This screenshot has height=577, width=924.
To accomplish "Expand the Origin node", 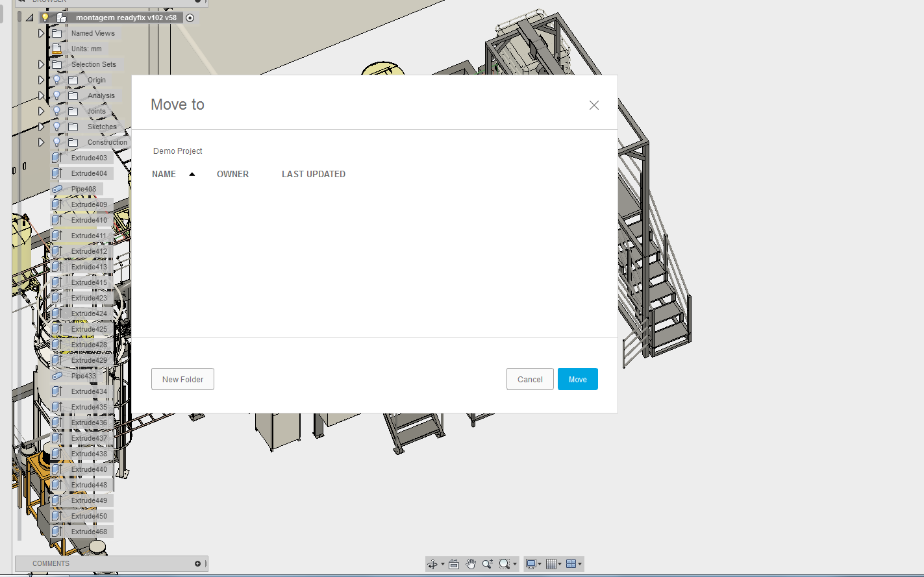I will [x=41, y=80].
